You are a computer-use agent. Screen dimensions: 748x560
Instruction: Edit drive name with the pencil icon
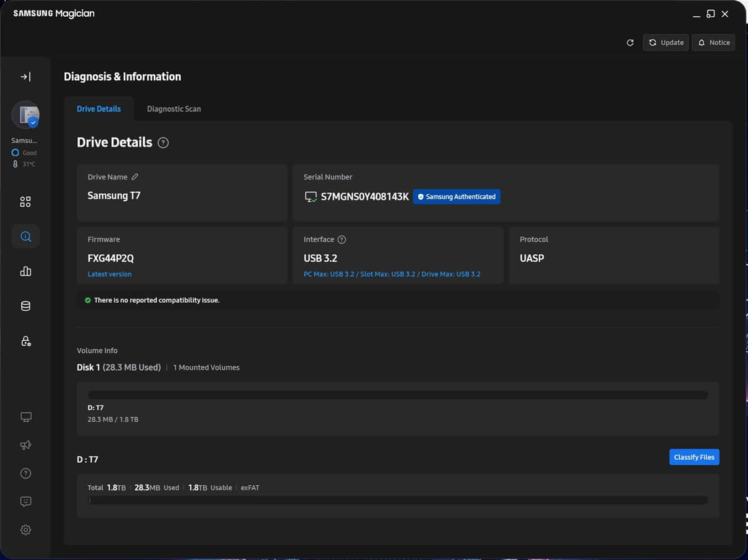pos(135,177)
